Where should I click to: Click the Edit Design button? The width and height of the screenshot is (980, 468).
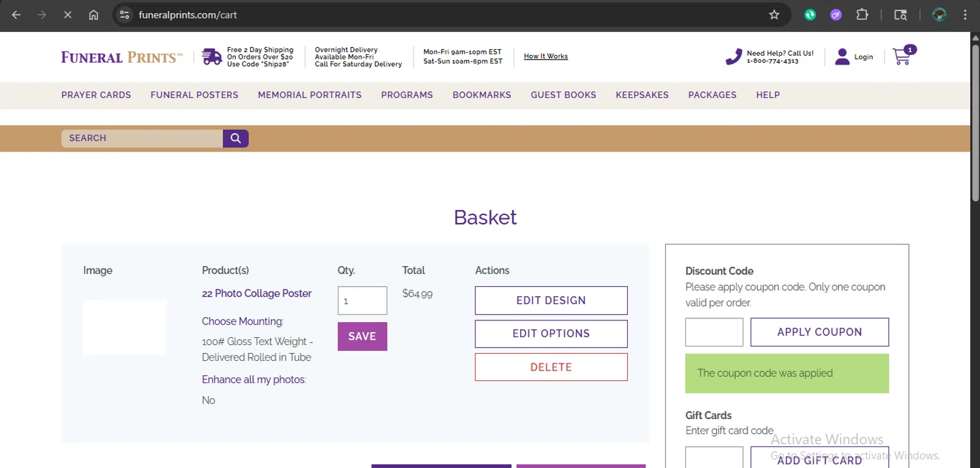(551, 301)
